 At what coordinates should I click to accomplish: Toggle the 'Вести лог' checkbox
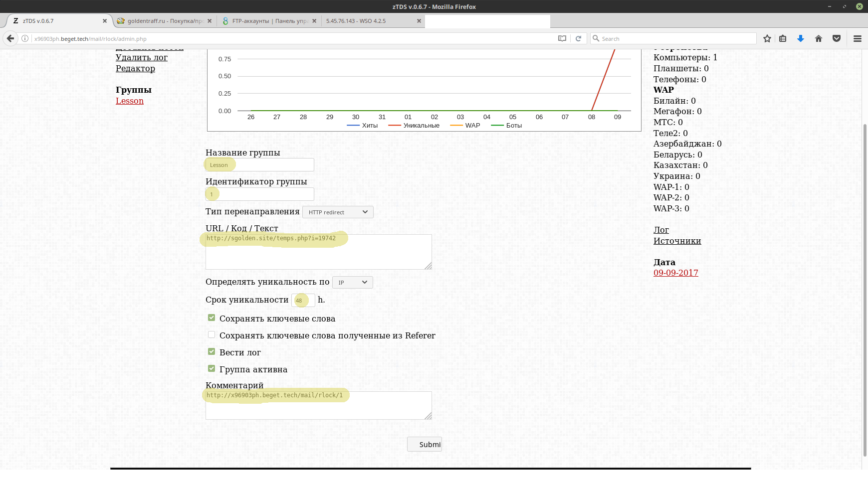212,351
